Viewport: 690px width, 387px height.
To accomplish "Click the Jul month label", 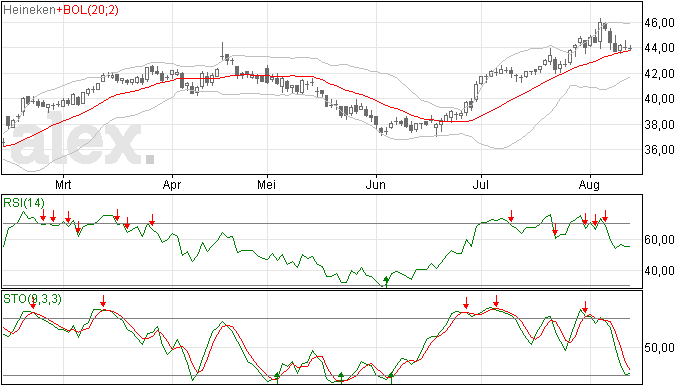I will coord(480,184).
